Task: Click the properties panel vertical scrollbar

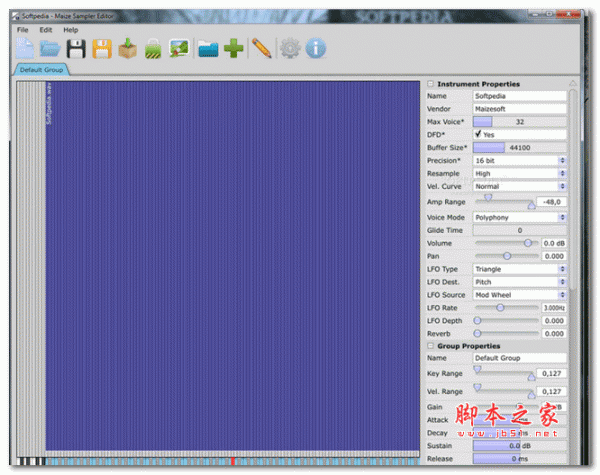Action: (573, 189)
